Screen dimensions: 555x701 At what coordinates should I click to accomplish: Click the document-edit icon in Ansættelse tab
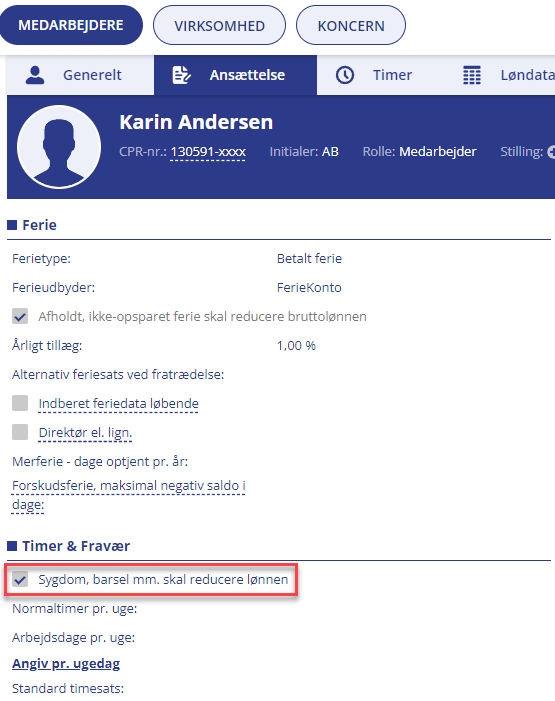tap(181, 75)
